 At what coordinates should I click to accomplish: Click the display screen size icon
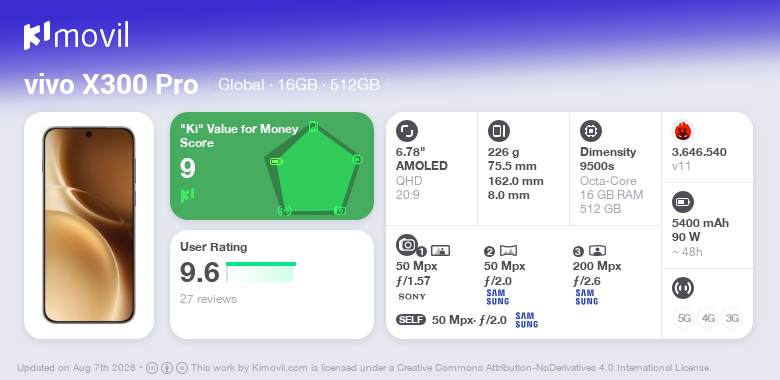pyautogui.click(x=407, y=131)
